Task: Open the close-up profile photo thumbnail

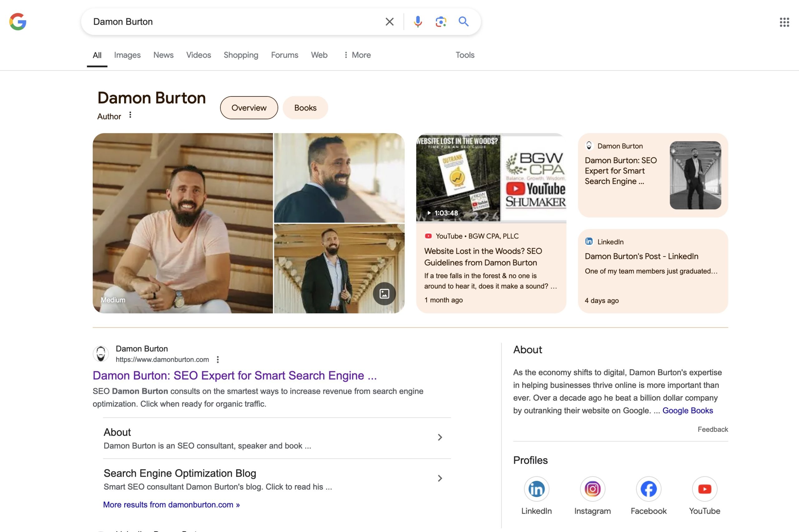Action: click(x=339, y=178)
